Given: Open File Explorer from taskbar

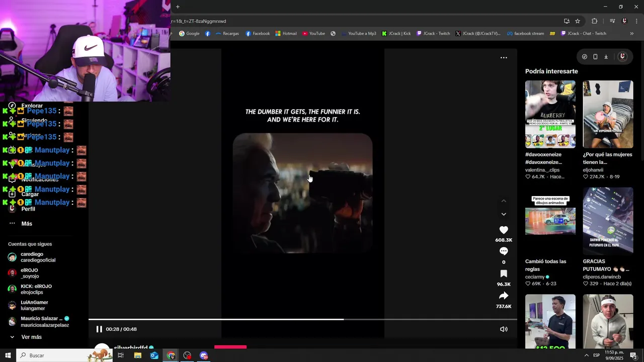Looking at the screenshot, I should [137, 355].
